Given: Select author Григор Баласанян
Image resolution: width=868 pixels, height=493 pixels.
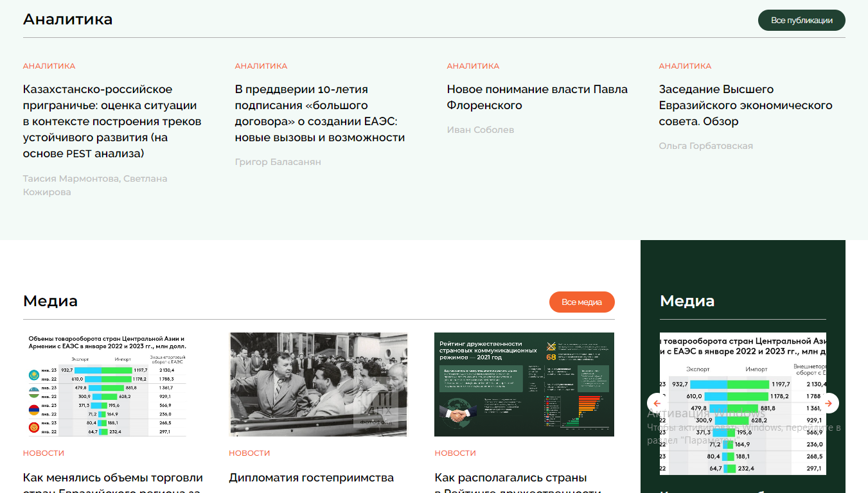Looking at the screenshot, I should [x=278, y=162].
